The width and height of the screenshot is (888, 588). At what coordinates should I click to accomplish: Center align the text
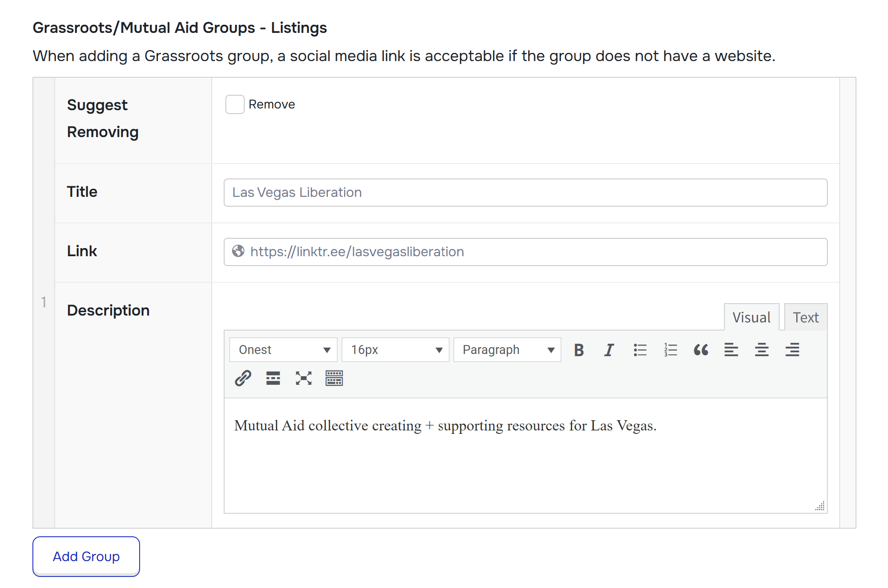(x=762, y=350)
